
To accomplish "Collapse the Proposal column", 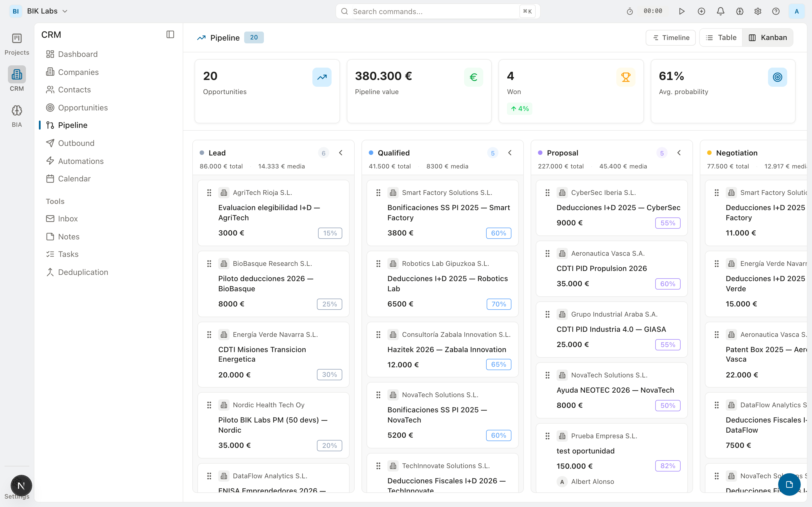I will pyautogui.click(x=679, y=153).
